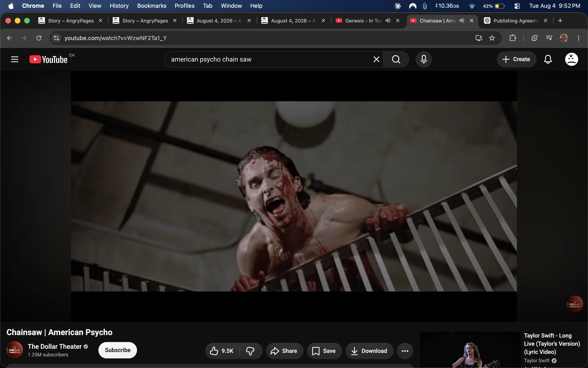Open the YouTube guide hamburger menu
Screen dimensions: 588x368
click(14, 59)
